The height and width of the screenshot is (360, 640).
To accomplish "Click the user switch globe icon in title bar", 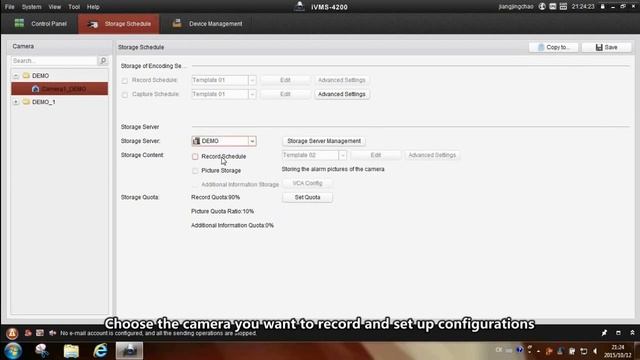I will 542,7.
